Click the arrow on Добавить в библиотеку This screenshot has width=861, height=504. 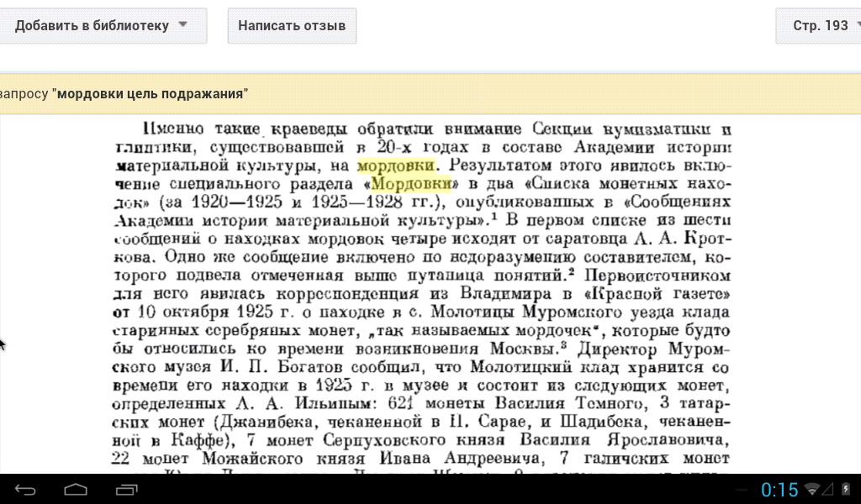click(183, 25)
